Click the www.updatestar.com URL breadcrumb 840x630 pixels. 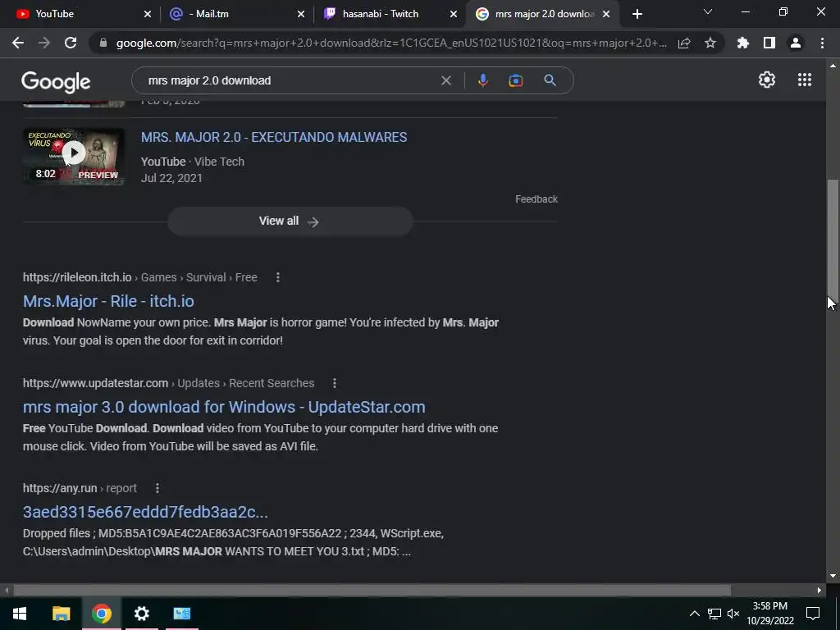(x=168, y=383)
